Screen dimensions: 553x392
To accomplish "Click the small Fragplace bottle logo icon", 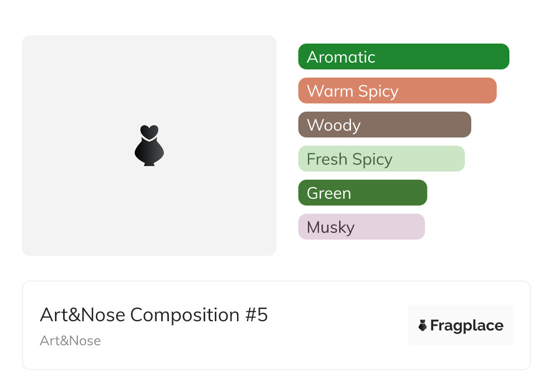I will point(423,325).
